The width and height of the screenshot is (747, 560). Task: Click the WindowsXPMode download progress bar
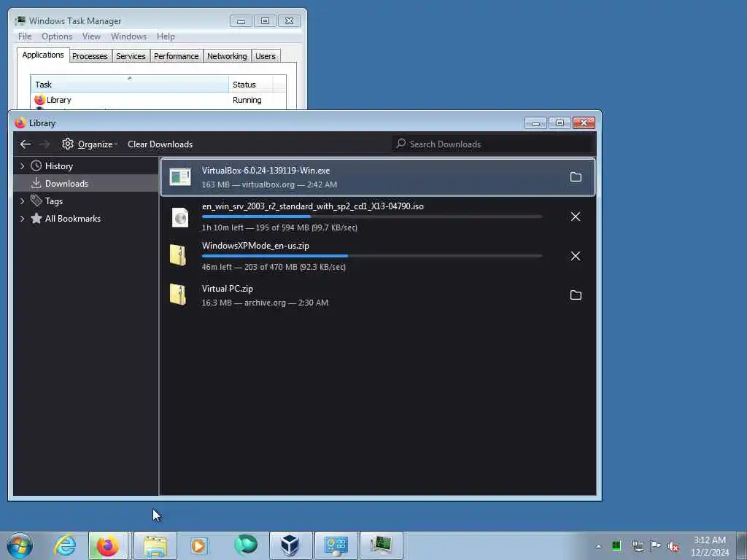[371, 256]
